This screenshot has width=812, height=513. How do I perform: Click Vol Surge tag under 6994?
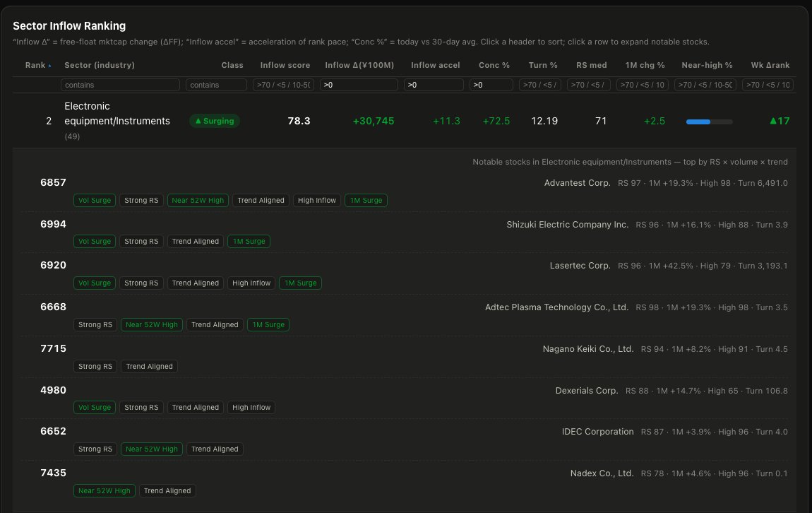pos(94,242)
